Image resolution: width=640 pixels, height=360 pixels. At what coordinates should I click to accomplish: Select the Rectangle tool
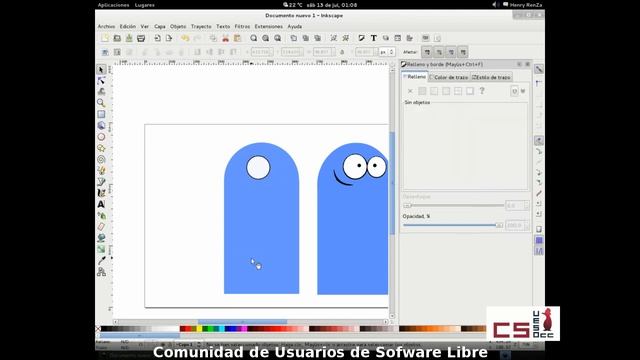[101, 114]
